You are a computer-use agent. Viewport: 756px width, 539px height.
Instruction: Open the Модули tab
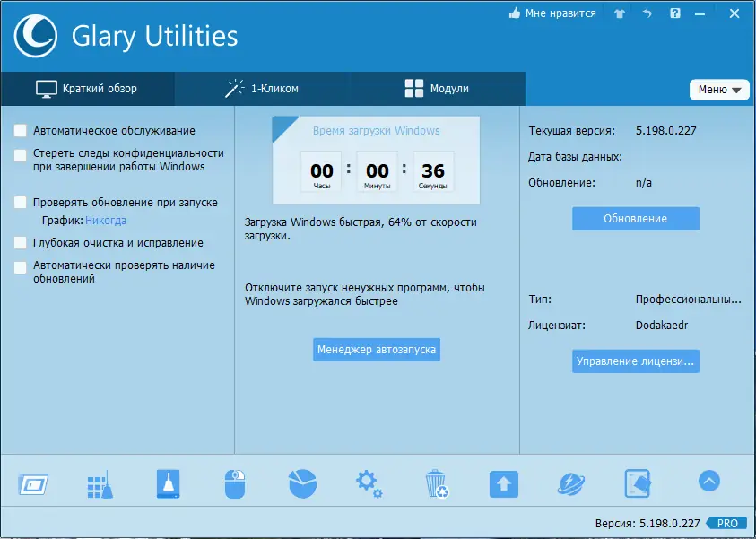pyautogui.click(x=435, y=89)
